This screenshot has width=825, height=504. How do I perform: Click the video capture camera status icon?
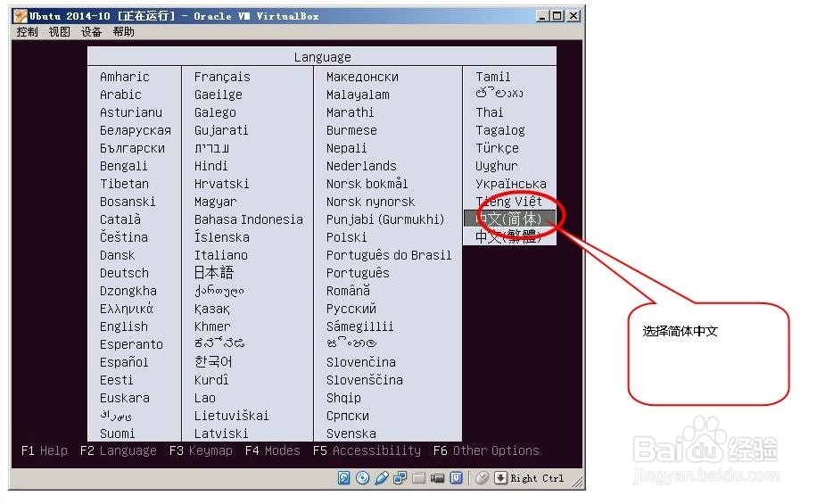point(437,478)
